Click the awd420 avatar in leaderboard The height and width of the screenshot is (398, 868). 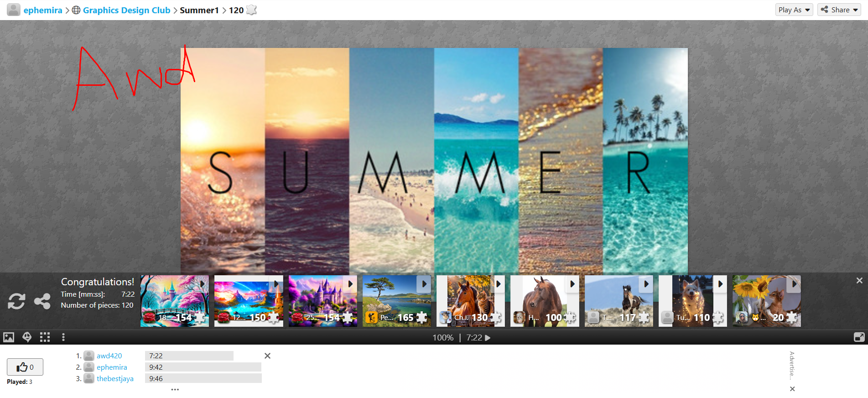[x=89, y=356]
